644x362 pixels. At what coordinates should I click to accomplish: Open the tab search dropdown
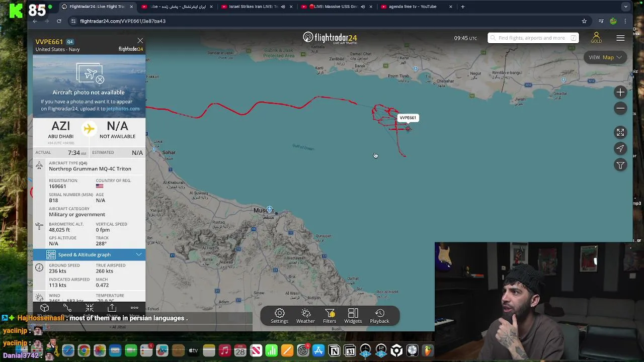[x=625, y=7]
